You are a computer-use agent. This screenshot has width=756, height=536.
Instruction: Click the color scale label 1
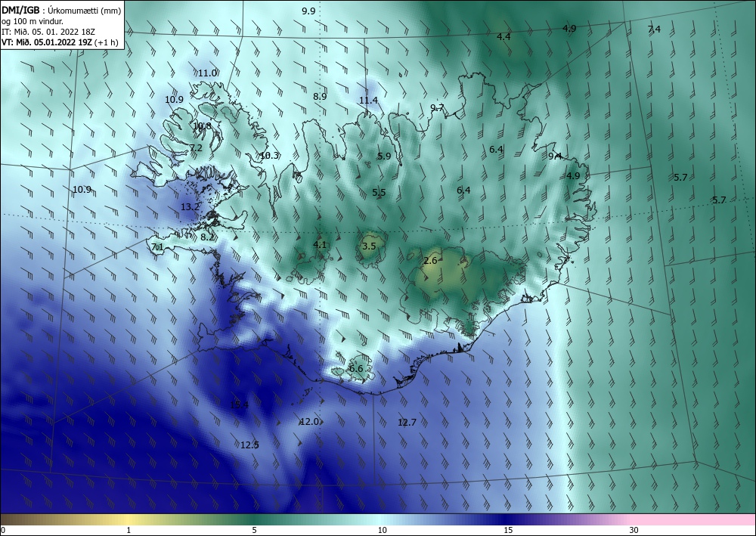point(129,531)
